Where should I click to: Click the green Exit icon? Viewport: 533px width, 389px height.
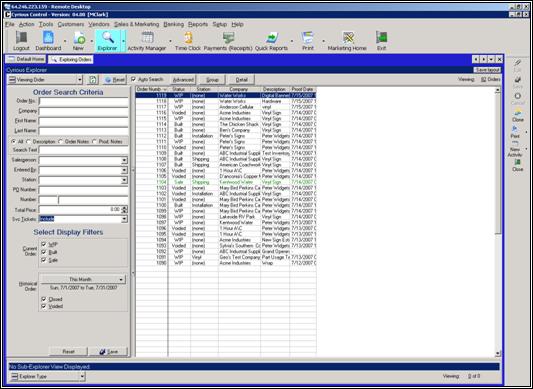(x=381, y=38)
